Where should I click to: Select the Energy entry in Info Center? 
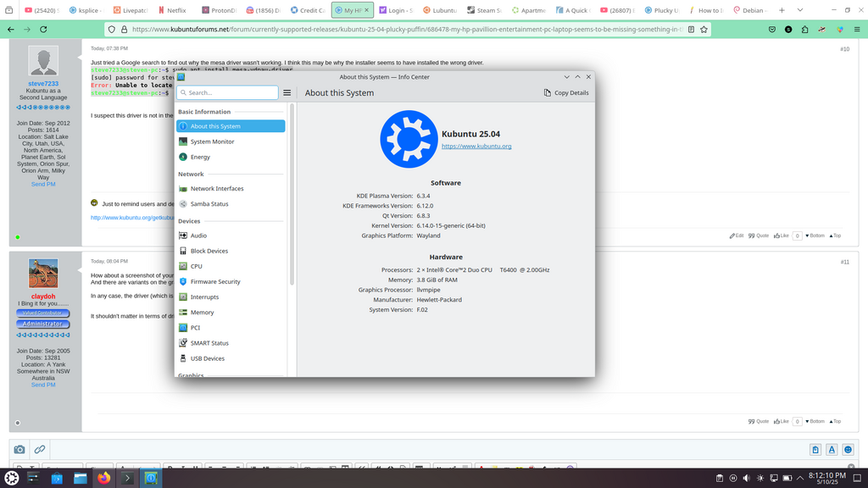[200, 157]
